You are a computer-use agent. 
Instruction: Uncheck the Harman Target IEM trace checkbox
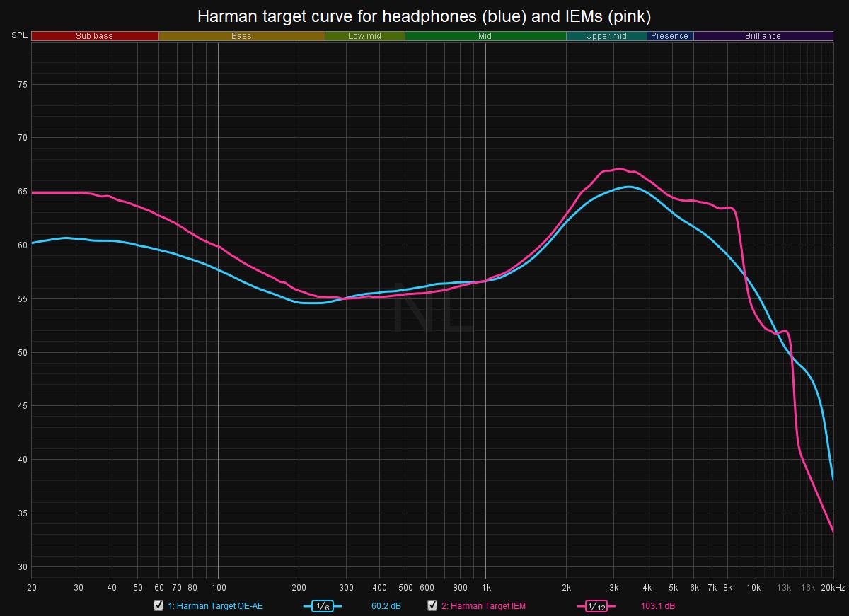432,605
